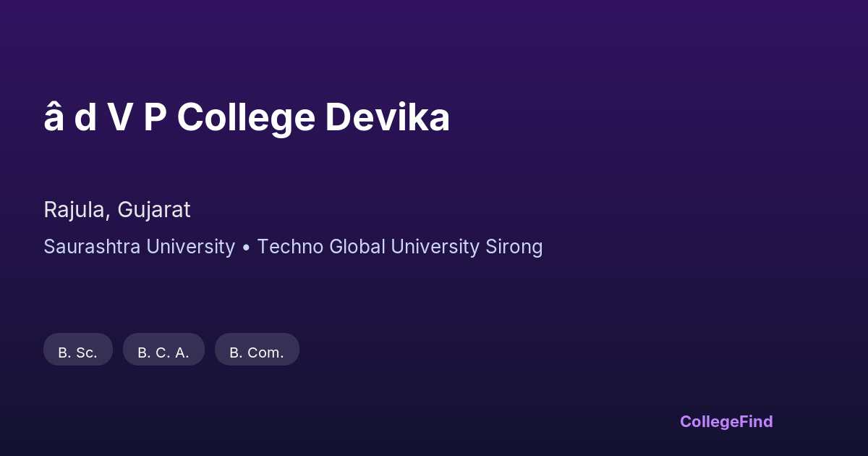Viewport: 868px width, 456px height.
Task: Click the letters V P in heading
Action: (x=137, y=117)
